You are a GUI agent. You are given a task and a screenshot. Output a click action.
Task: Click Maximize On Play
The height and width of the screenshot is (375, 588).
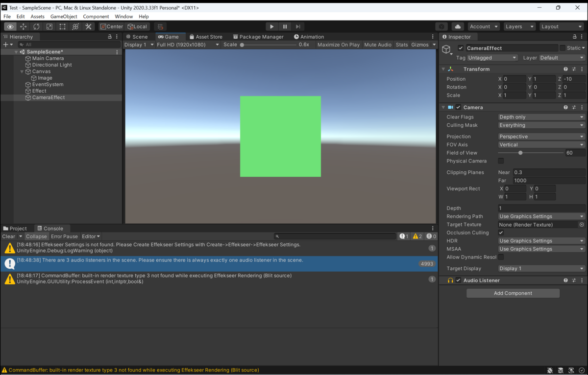[x=339, y=45]
